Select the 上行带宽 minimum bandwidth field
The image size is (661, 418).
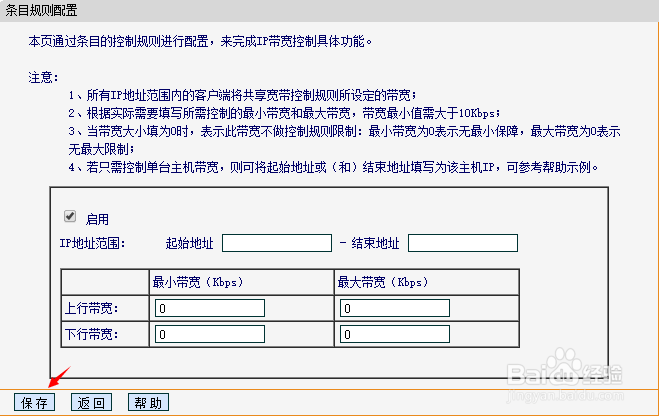coord(210,308)
